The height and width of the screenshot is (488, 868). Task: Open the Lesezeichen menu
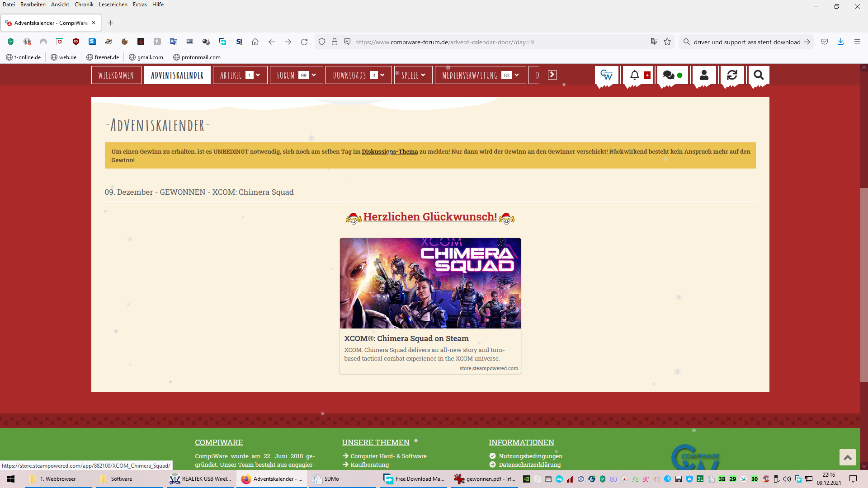coord(113,5)
